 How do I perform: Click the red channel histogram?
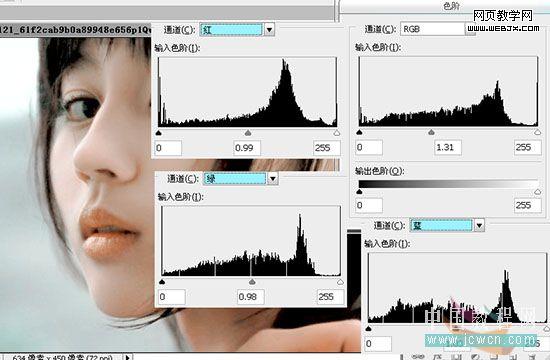[248, 92]
